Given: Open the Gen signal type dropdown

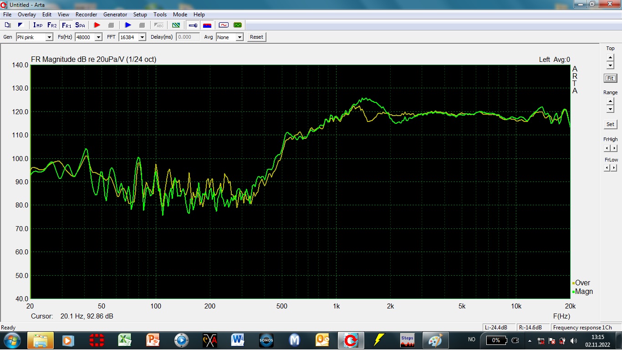Looking at the screenshot, I should click(x=49, y=37).
